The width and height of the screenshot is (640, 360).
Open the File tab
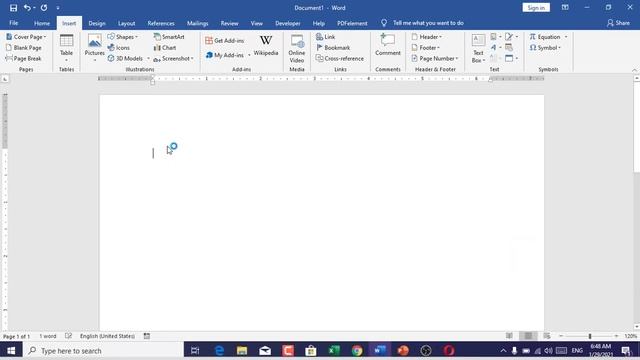[13, 23]
